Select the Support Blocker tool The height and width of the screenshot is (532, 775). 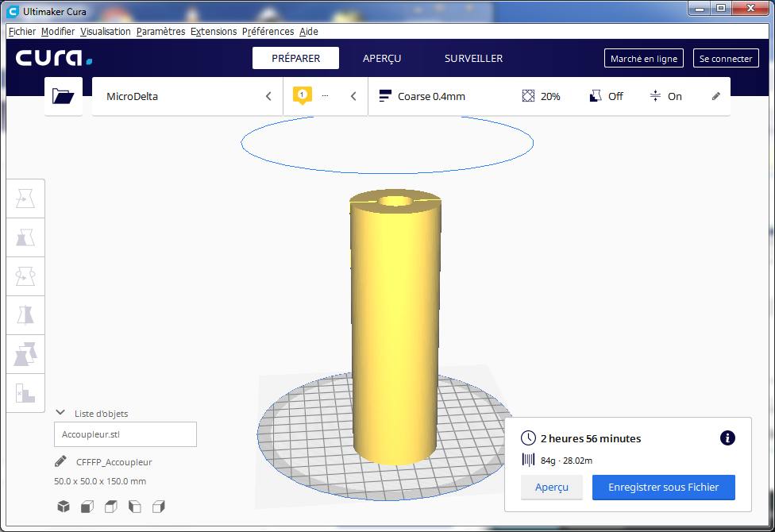click(x=25, y=393)
